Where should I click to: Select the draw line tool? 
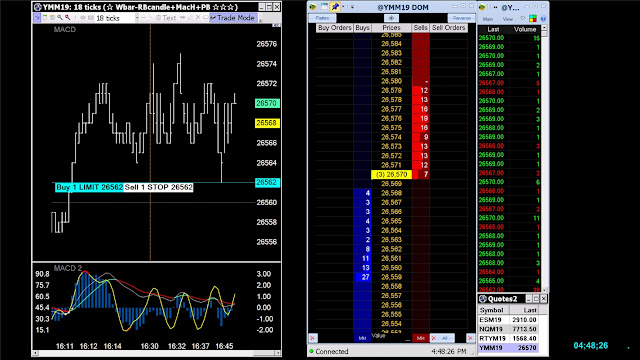pos(151,18)
